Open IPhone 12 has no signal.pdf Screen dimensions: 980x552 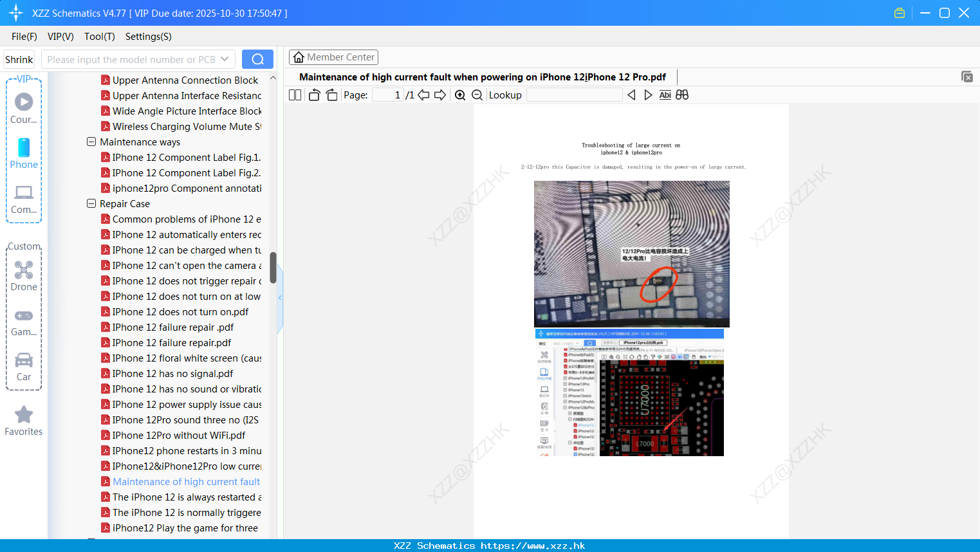(167, 373)
